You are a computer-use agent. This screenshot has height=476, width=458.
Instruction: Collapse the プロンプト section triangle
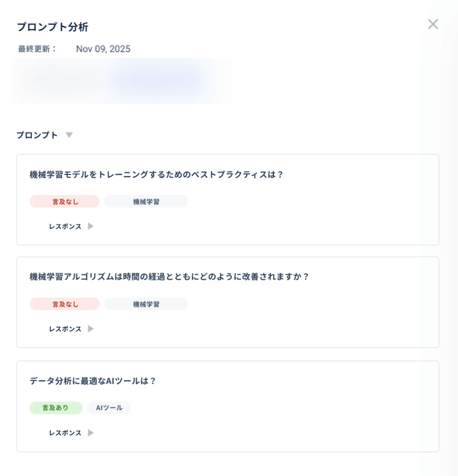(69, 135)
